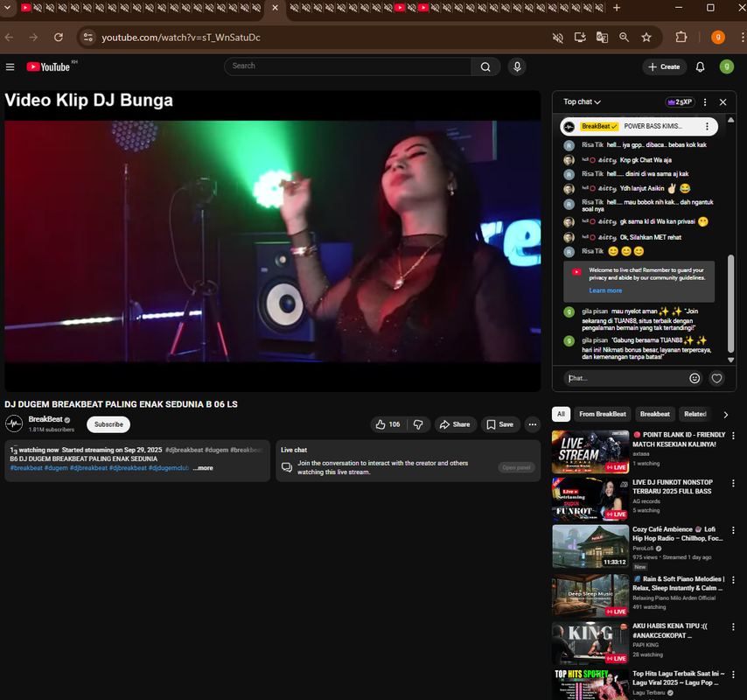The width and height of the screenshot is (747, 700).
Task: Subscribe to the BreakBeat channel
Action: 108,424
